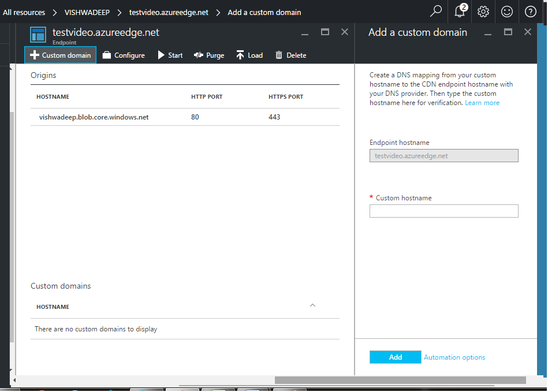The image size is (548, 392).
Task: Close the Add a custom domain blade
Action: click(528, 32)
